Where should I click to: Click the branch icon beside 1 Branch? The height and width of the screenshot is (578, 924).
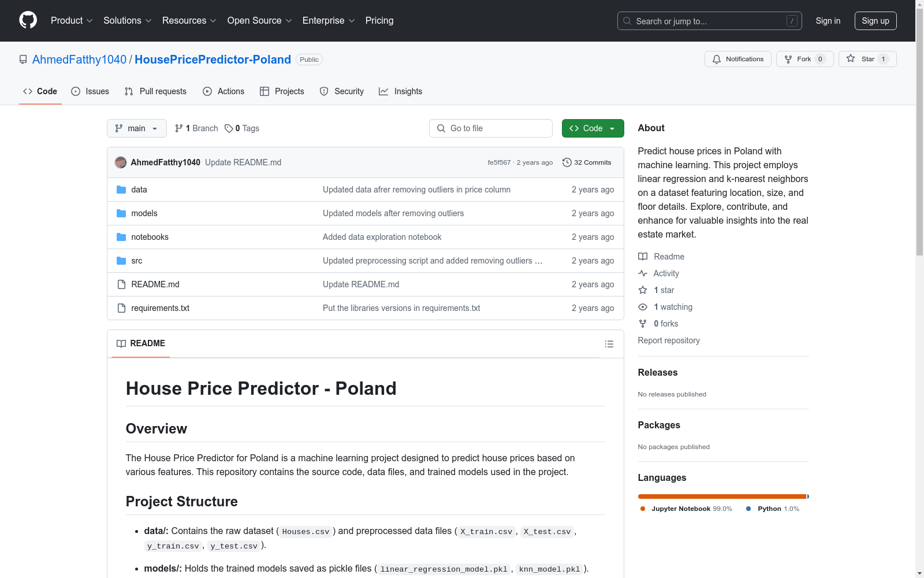point(179,128)
